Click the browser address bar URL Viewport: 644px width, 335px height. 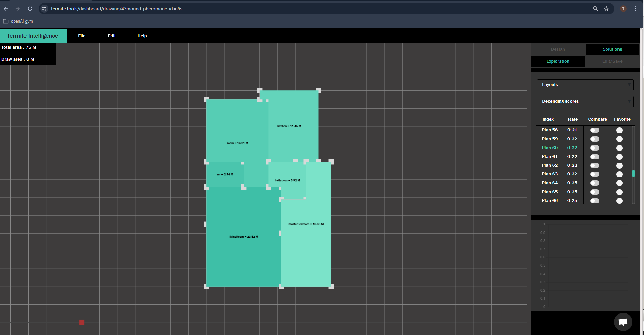(116, 9)
